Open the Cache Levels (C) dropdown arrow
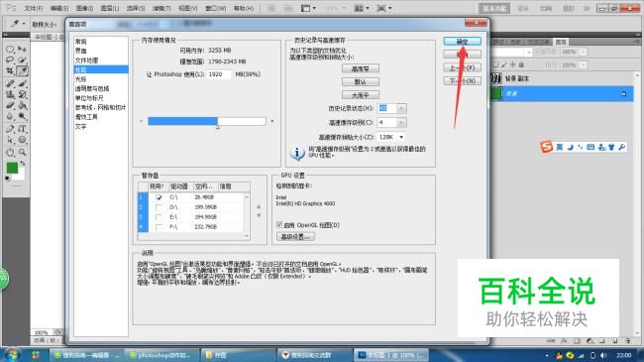Viewport: 644px width, 362px height. click(401, 123)
